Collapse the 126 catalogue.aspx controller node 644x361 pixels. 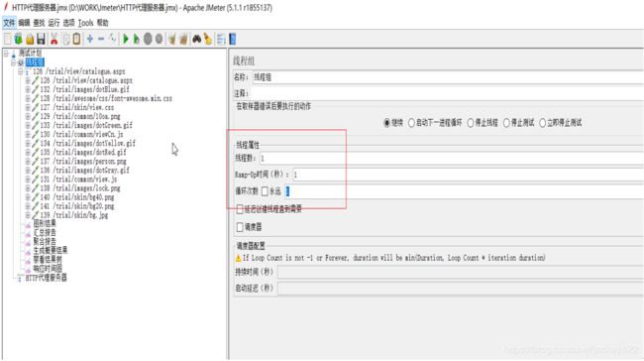click(x=20, y=71)
